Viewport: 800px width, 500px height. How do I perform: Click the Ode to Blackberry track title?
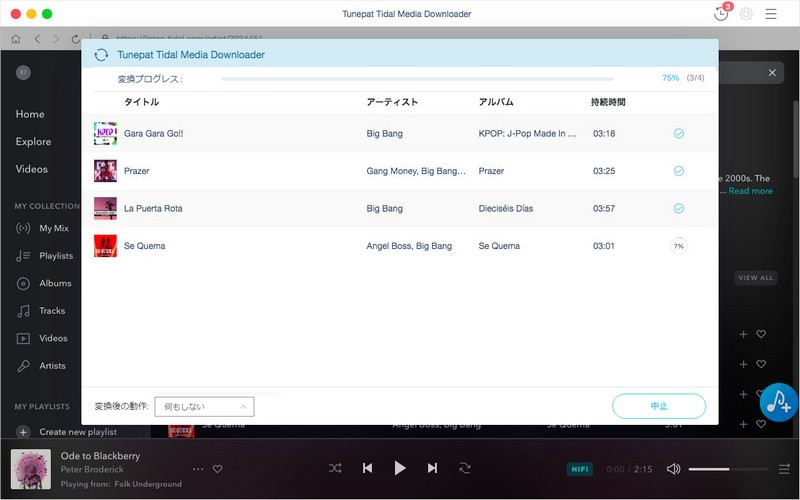coord(100,456)
